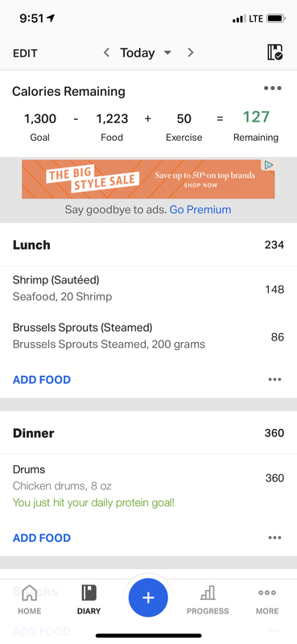297x644 pixels.
Task: Open the Brussels Sprouts (Steamed) entry
Action: [148, 336]
